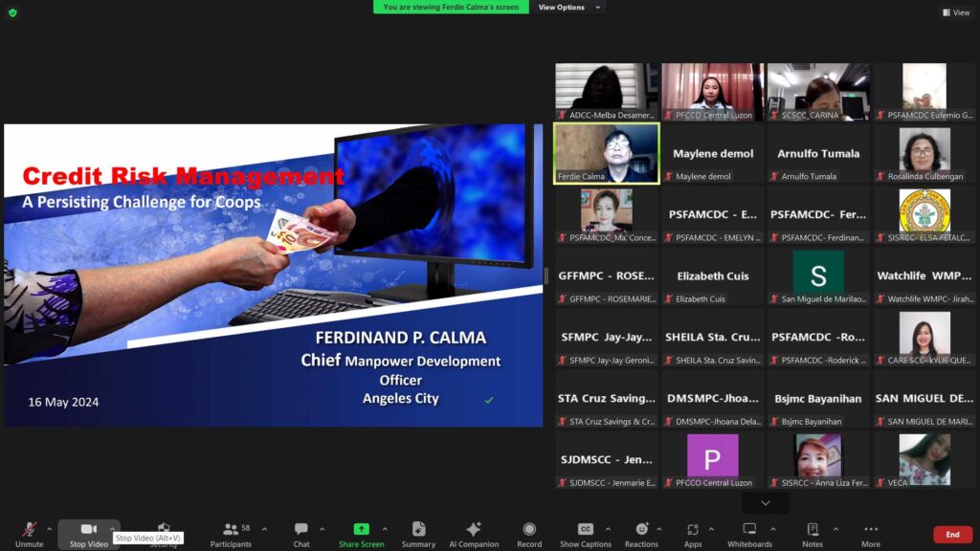Open the Reactions picker

641,535
